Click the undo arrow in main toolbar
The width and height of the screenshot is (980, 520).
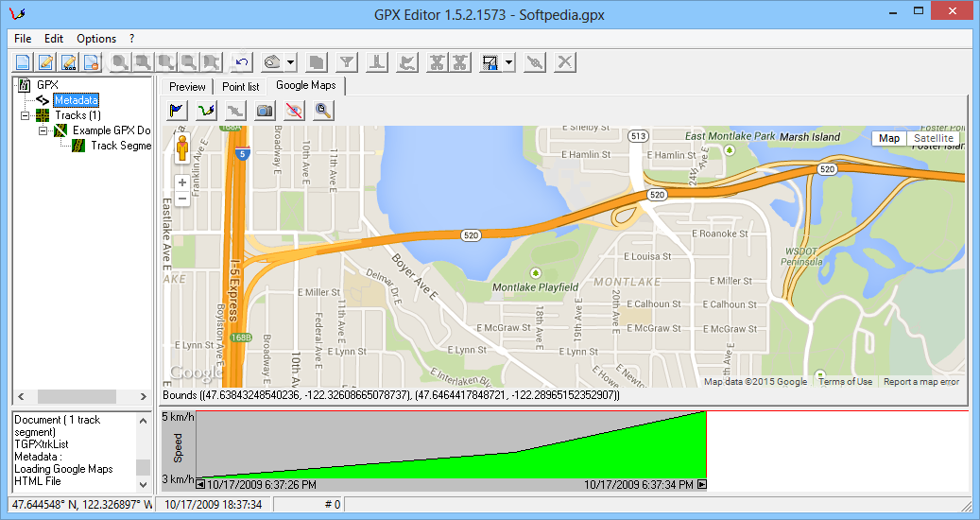click(x=241, y=63)
